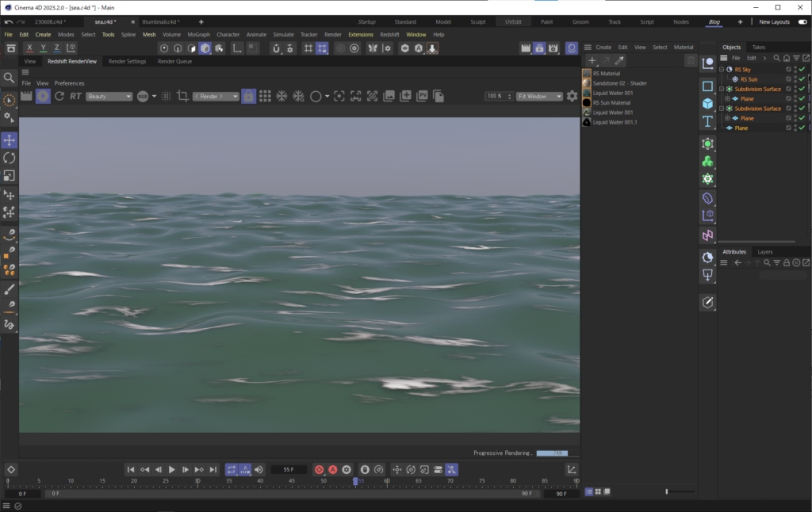Enable the Autokey recording toggle
This screenshot has height=512, width=812.
(332, 469)
